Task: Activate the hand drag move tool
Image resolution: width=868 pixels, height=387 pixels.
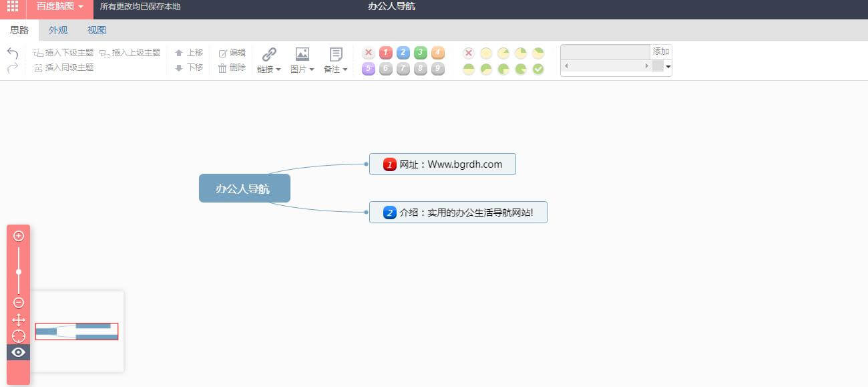Action: tap(19, 319)
